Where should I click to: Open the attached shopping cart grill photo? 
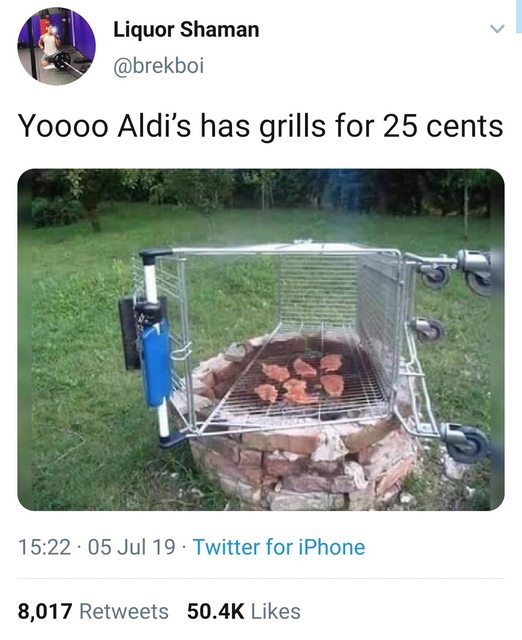261,339
